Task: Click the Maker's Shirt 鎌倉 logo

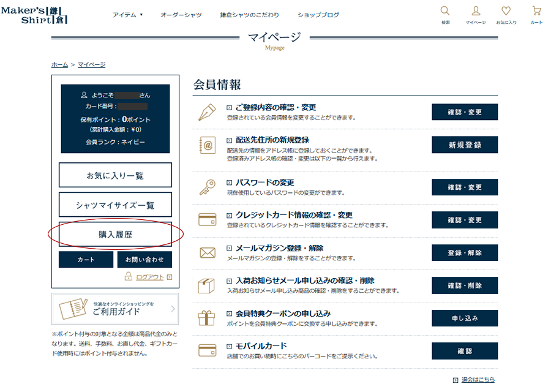Action: 34,15
